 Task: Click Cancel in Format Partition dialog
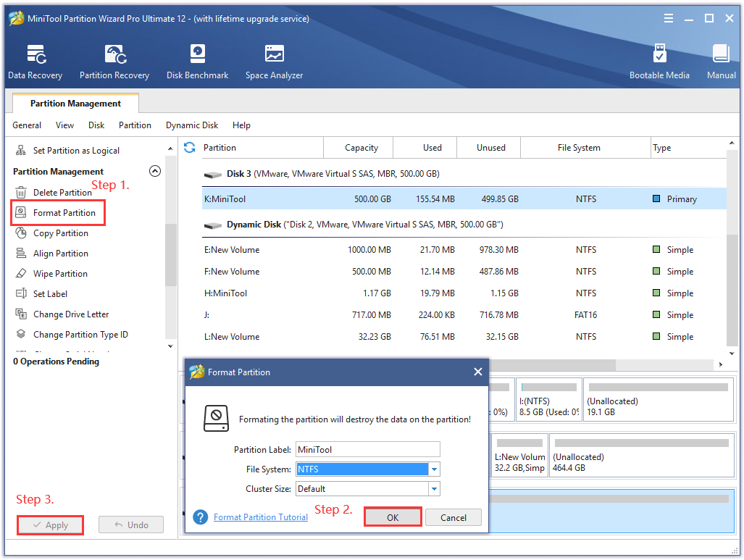453,517
